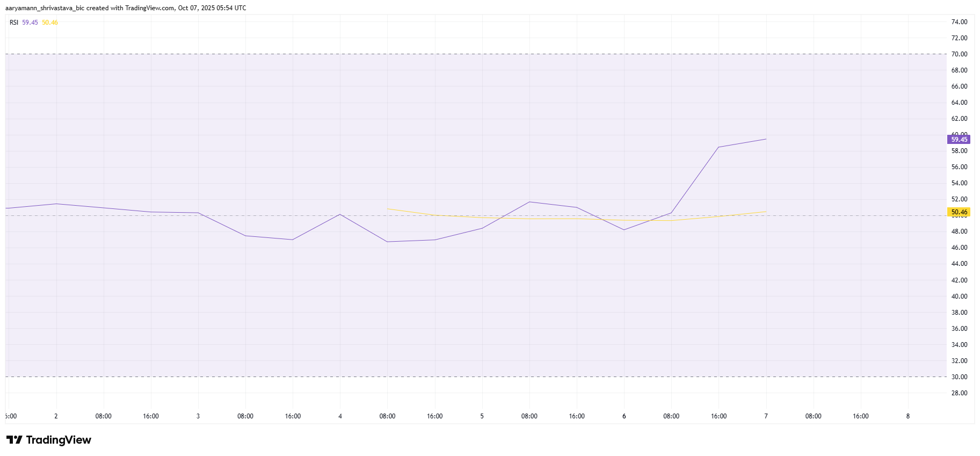
Task: Click the chart attribution header text
Action: pyautogui.click(x=126, y=8)
